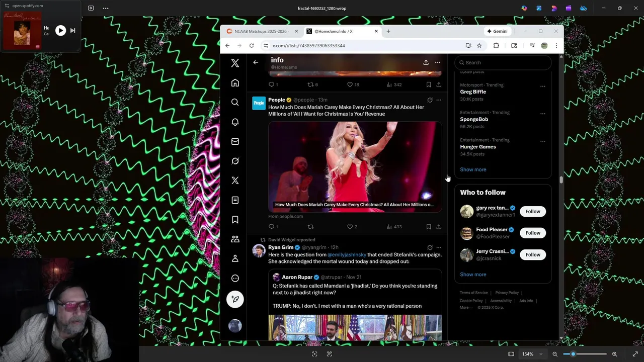Bookmark the People Mariah Carey post
The height and width of the screenshot is (362, 644).
429,227
